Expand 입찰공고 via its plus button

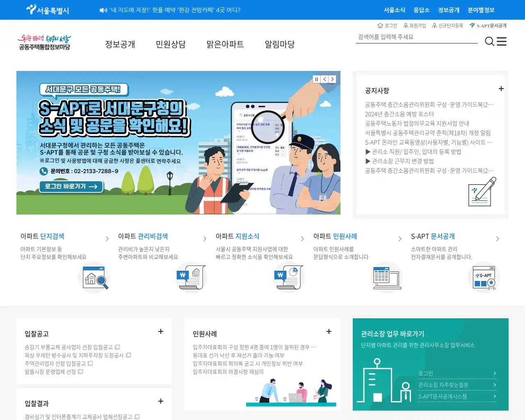click(161, 331)
